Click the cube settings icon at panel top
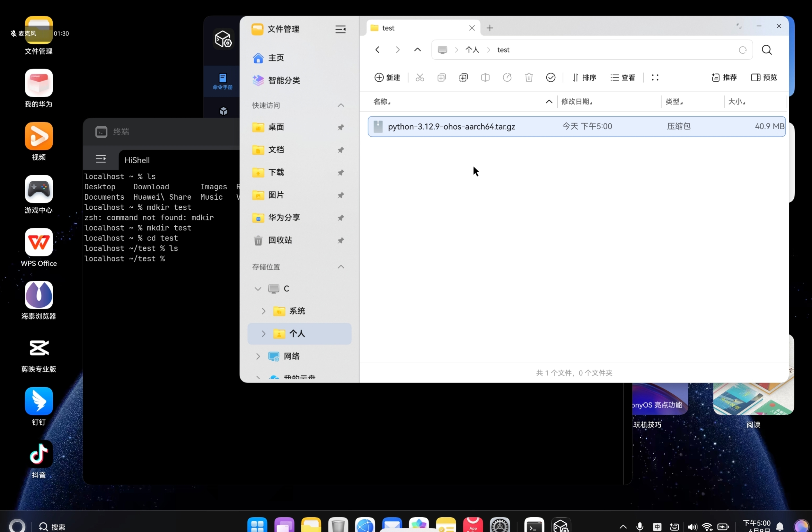Screen dimensions: 812x532 tap(223, 39)
